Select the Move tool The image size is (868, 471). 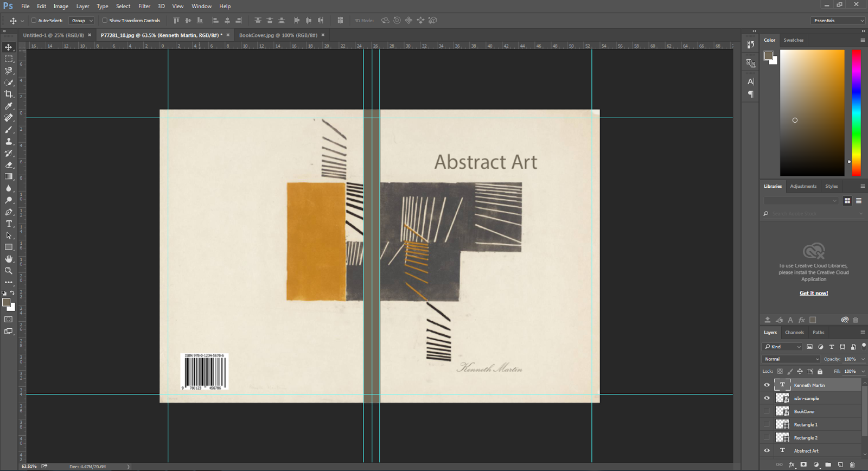pos(9,47)
